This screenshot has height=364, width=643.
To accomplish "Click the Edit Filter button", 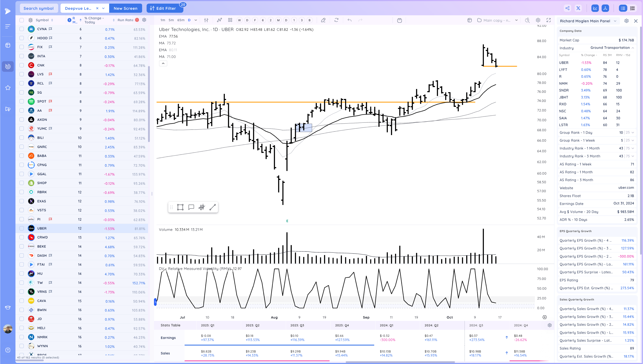I will [163, 8].
